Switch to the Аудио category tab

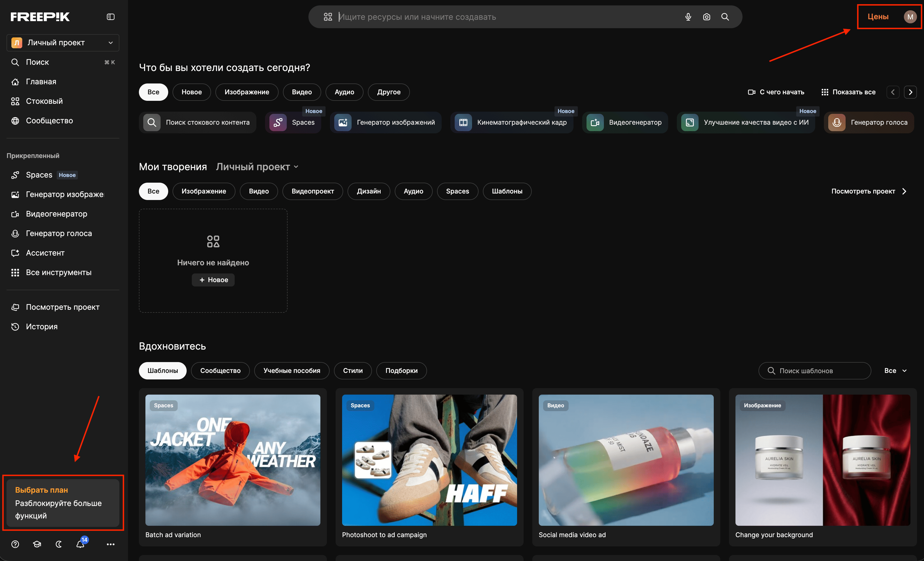pos(344,92)
